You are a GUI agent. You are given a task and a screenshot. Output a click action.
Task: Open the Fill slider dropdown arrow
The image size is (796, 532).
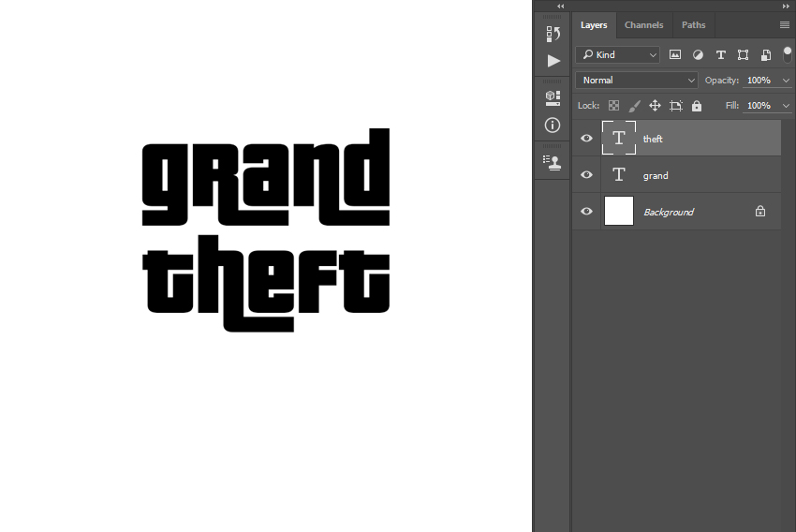[786, 106]
